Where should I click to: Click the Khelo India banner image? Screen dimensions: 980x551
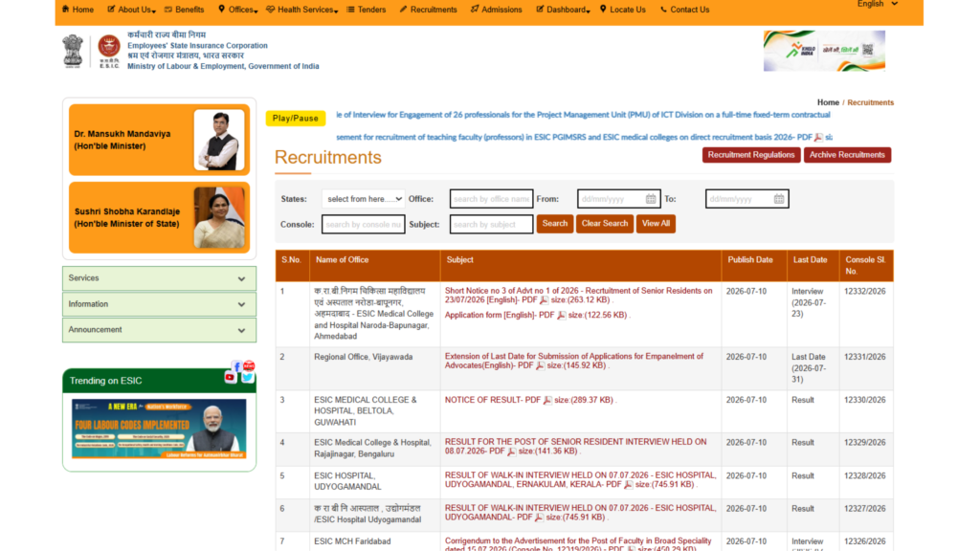tap(824, 51)
